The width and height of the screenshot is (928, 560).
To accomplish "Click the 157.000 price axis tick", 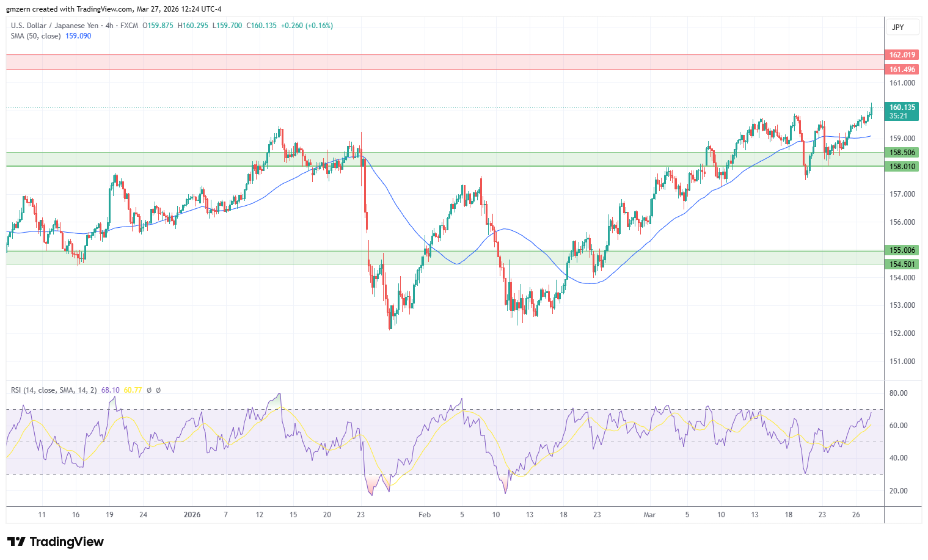I will (902, 194).
